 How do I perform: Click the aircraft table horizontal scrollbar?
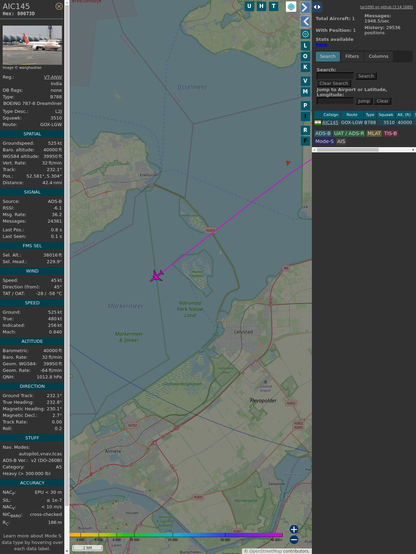[x=364, y=150]
